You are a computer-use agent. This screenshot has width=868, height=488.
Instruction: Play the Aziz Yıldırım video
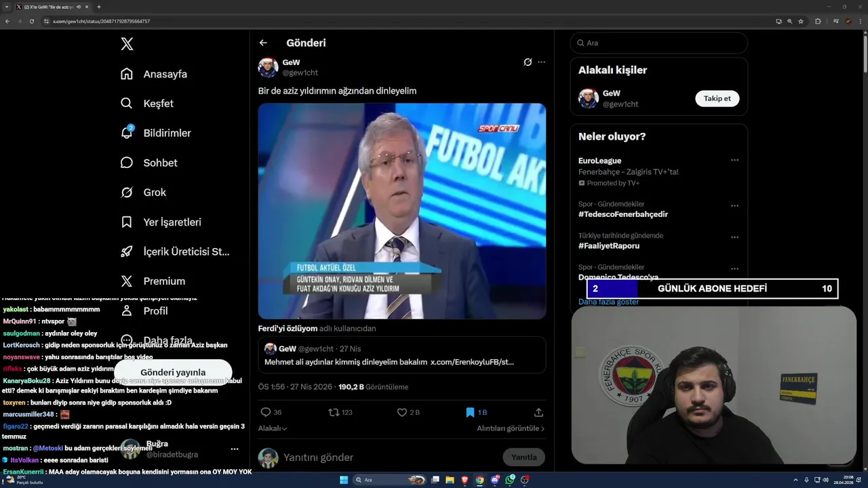(x=402, y=211)
